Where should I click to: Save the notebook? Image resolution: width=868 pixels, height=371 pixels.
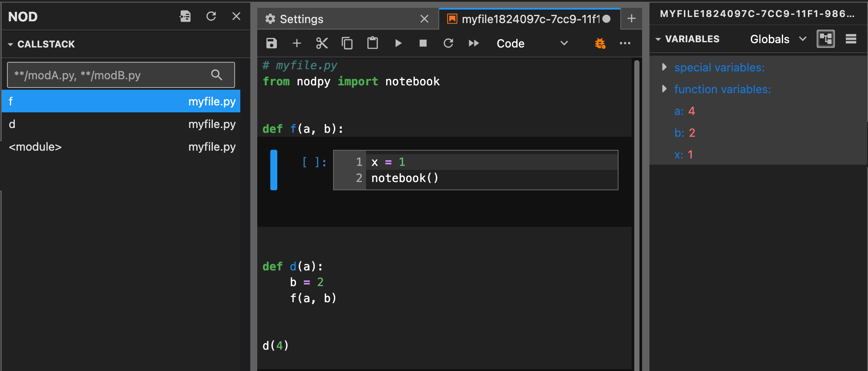(272, 43)
